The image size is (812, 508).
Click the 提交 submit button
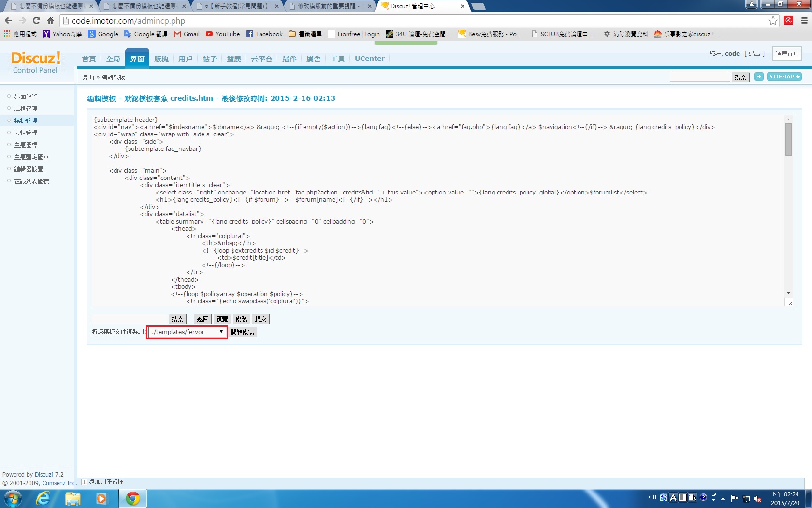[x=261, y=319]
